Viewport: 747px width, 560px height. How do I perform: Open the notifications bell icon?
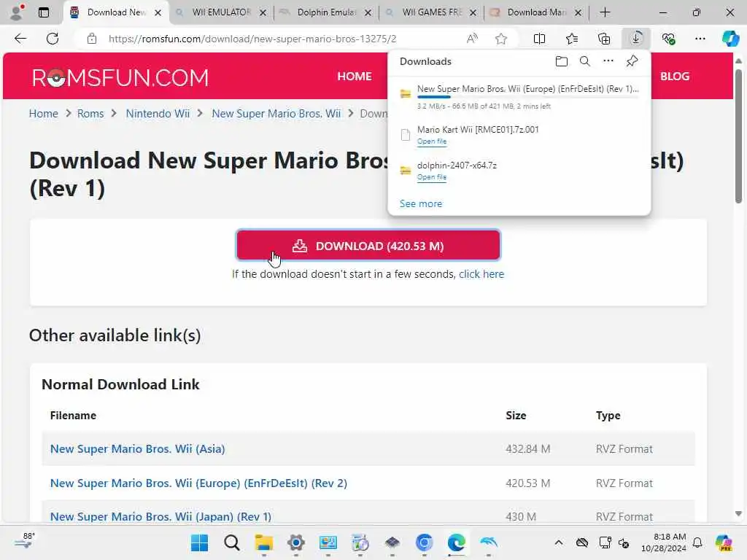pyautogui.click(x=697, y=542)
